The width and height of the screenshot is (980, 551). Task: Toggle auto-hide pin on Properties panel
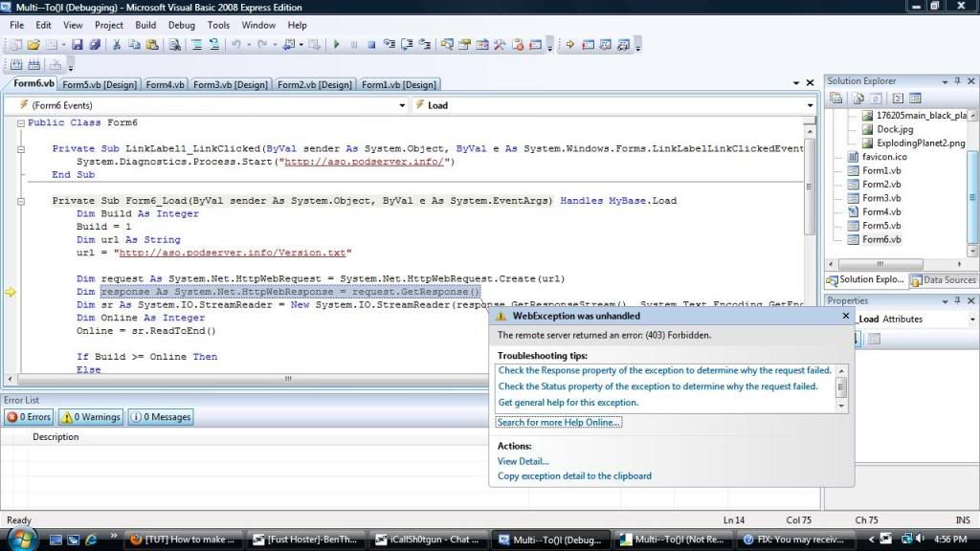coord(957,300)
